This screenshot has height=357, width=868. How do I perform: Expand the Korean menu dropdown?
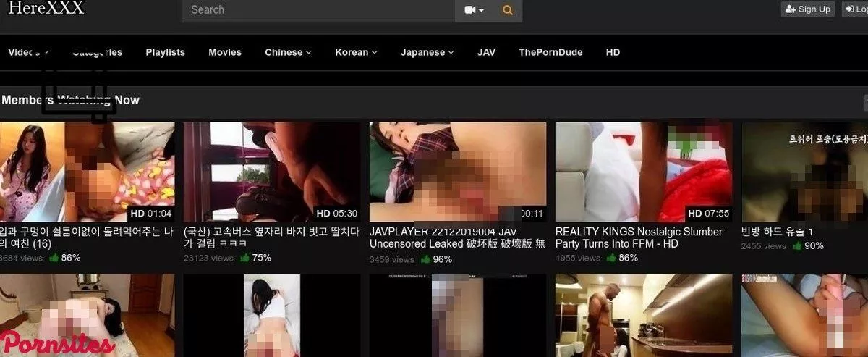(x=356, y=52)
